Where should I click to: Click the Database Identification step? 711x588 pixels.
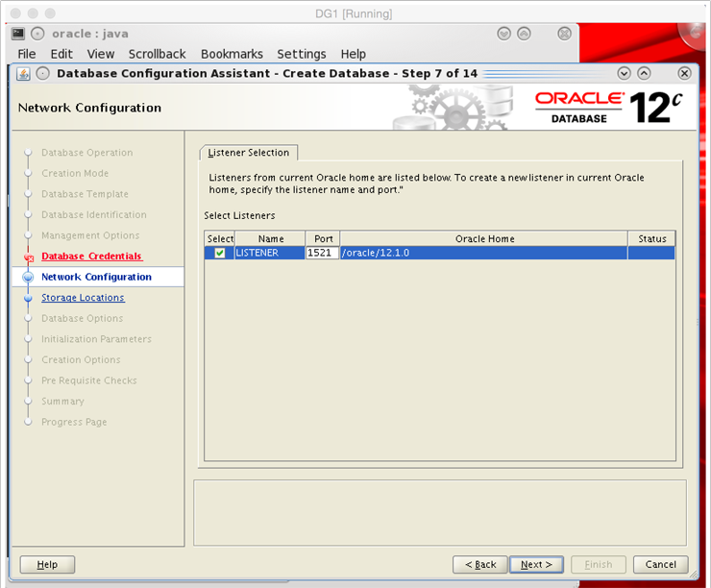[x=94, y=214]
